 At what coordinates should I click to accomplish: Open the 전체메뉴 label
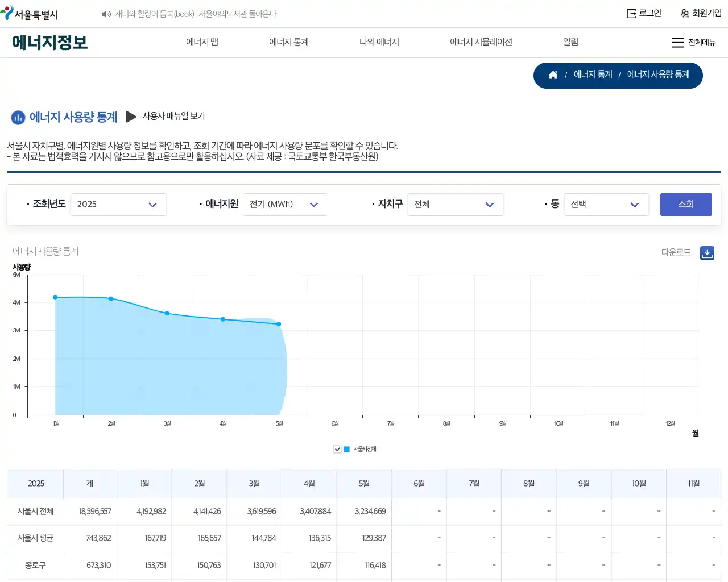point(702,43)
